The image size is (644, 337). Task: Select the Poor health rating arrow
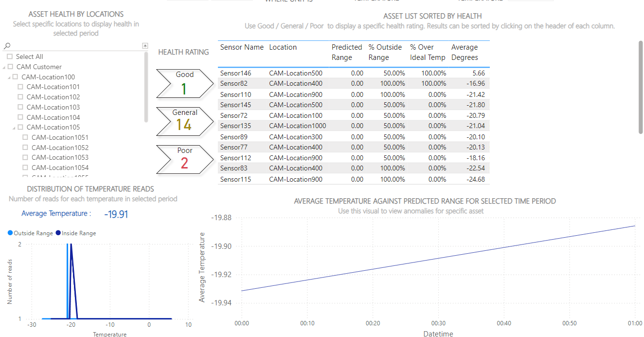click(x=184, y=159)
